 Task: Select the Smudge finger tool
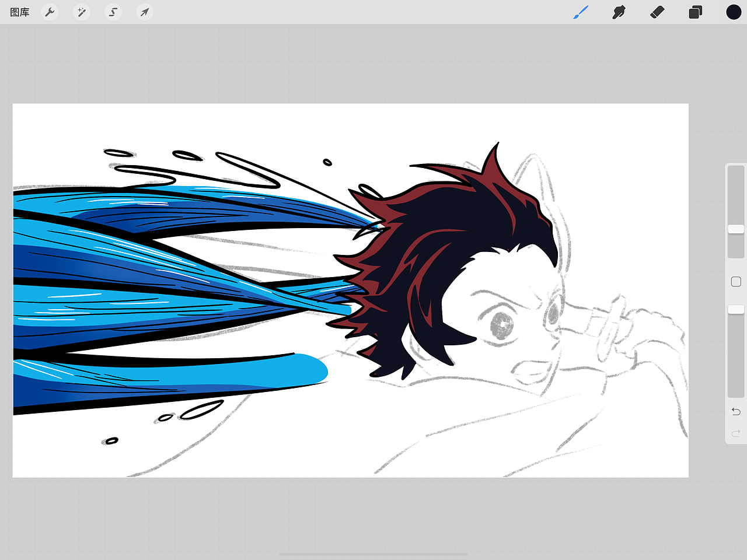(x=619, y=12)
